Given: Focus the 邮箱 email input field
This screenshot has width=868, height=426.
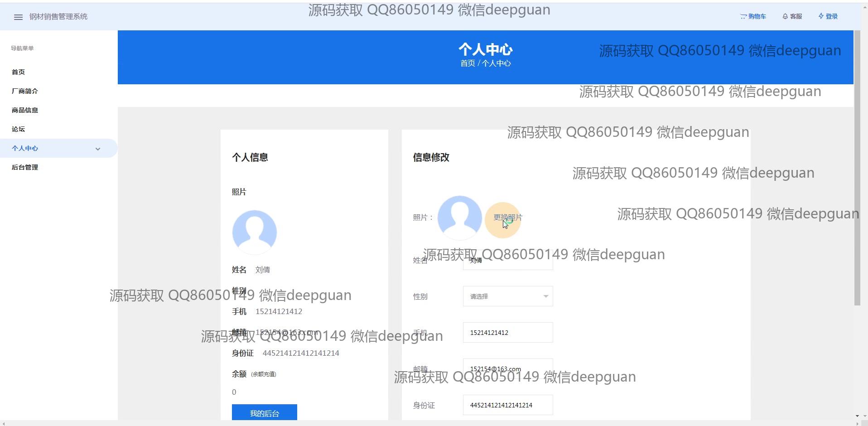Looking at the screenshot, I should [507, 368].
